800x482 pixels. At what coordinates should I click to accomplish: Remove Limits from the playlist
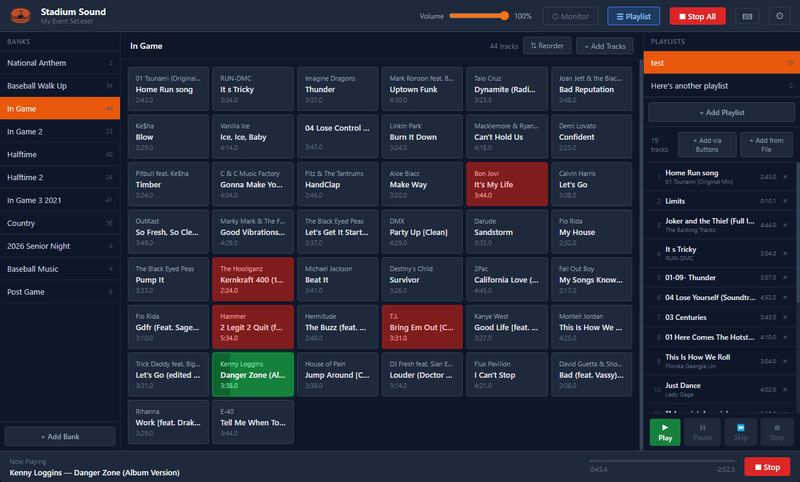pyautogui.click(x=785, y=201)
